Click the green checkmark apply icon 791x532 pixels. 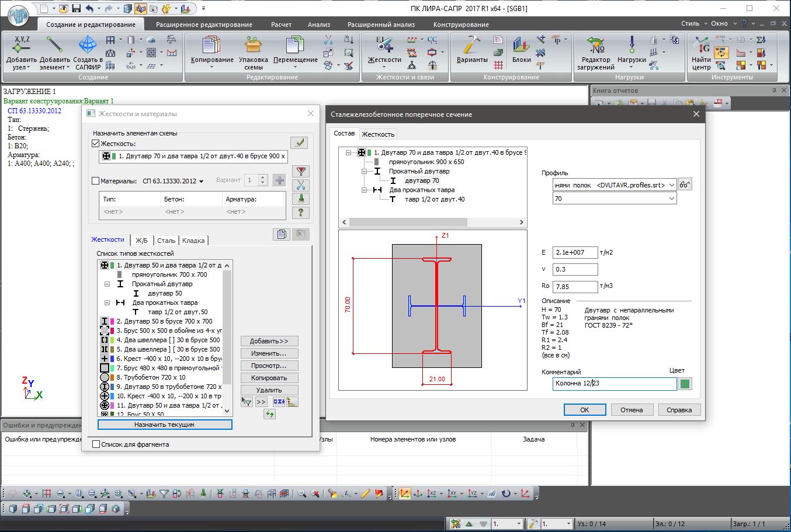point(299,142)
